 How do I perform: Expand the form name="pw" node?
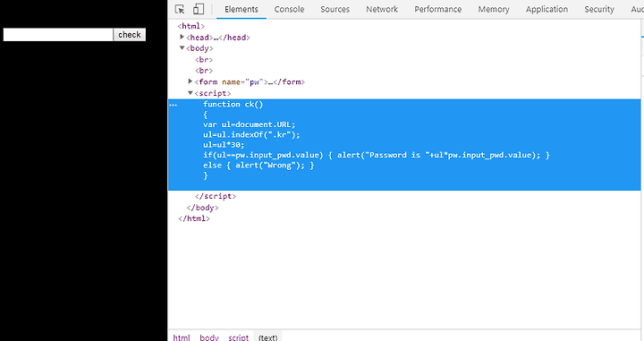(191, 81)
